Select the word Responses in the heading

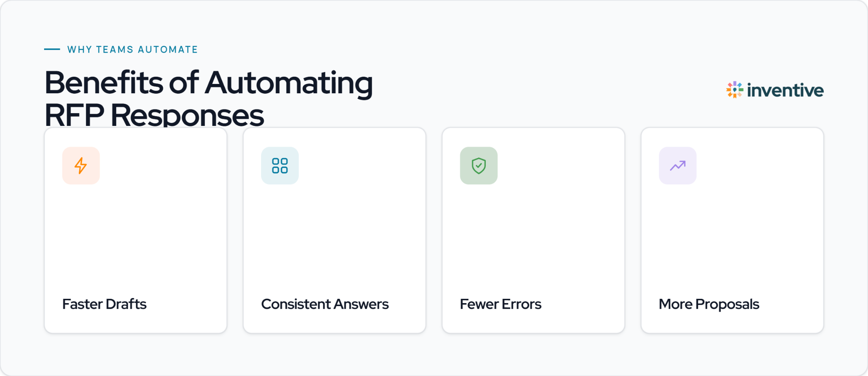click(187, 116)
